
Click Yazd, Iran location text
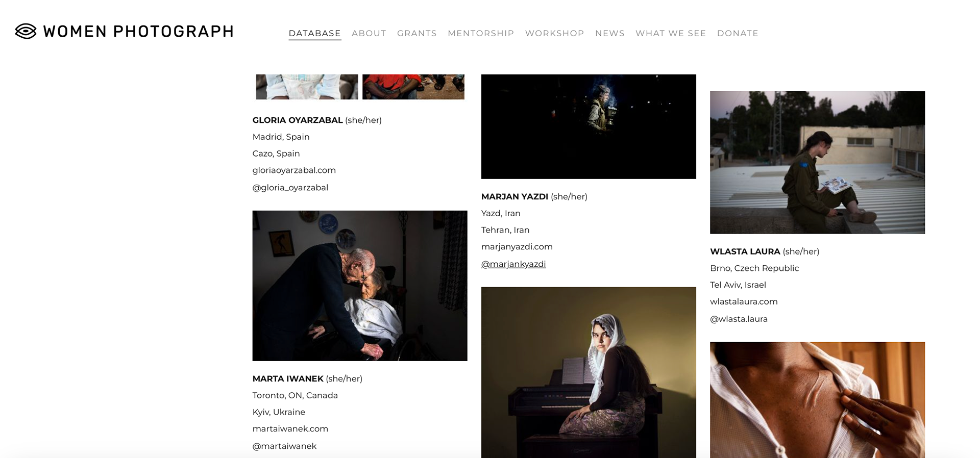(501, 213)
